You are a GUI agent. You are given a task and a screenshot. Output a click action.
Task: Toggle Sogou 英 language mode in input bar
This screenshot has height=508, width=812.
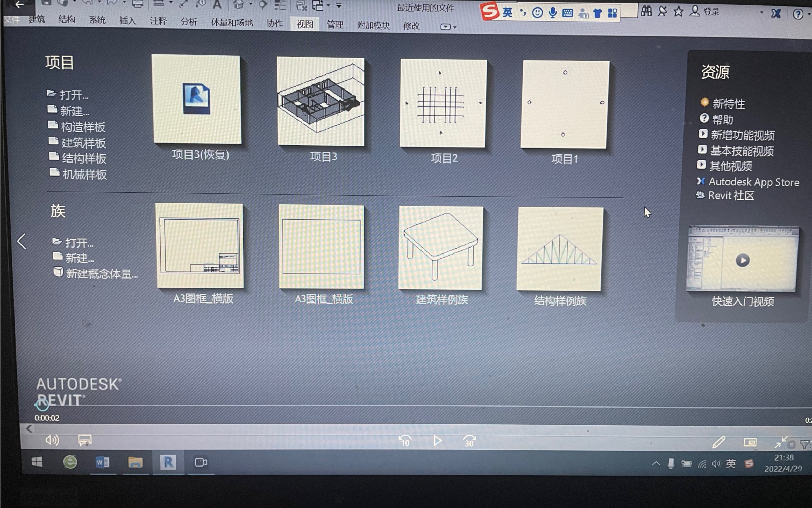point(507,12)
